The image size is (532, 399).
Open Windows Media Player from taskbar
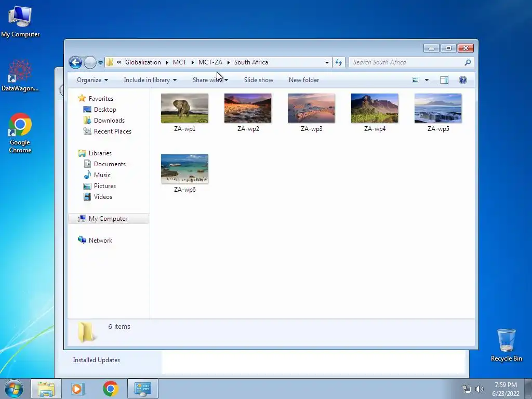coord(78,389)
